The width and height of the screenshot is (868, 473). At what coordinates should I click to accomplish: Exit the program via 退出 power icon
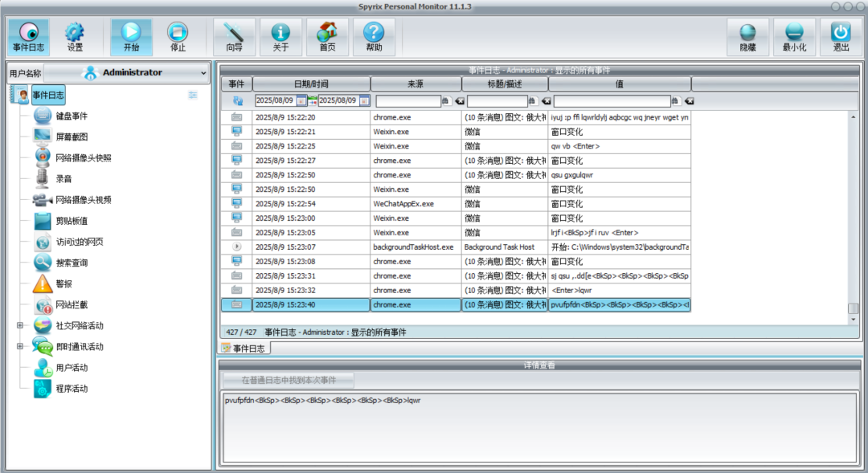tap(841, 37)
